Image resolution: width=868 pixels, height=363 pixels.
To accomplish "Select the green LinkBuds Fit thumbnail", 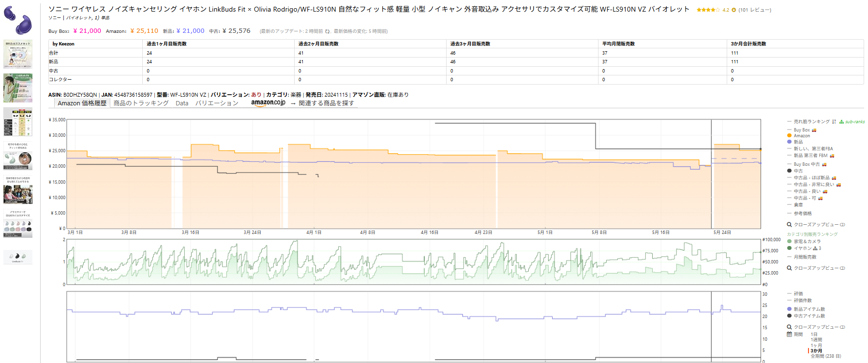I will [18, 88].
